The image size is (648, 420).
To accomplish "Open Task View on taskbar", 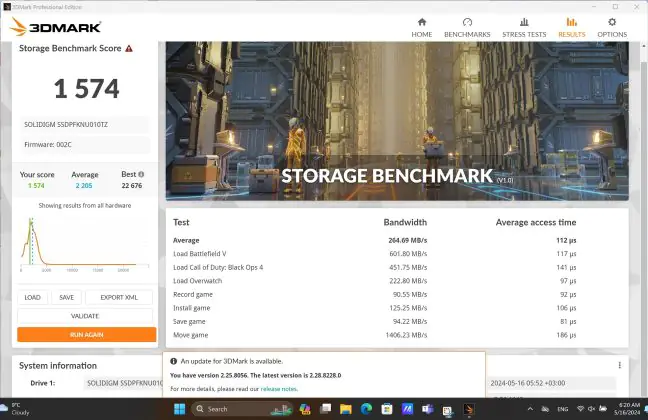I will click(x=326, y=409).
